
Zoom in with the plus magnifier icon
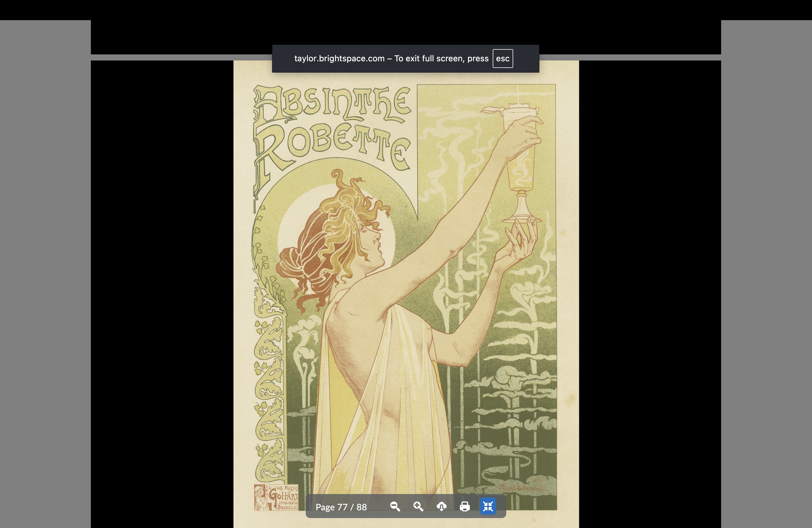click(x=418, y=506)
